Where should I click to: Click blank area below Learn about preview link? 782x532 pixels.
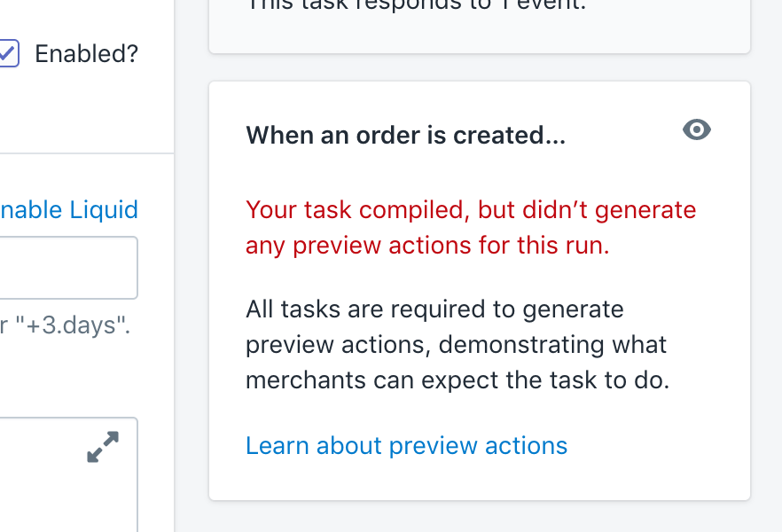479,480
